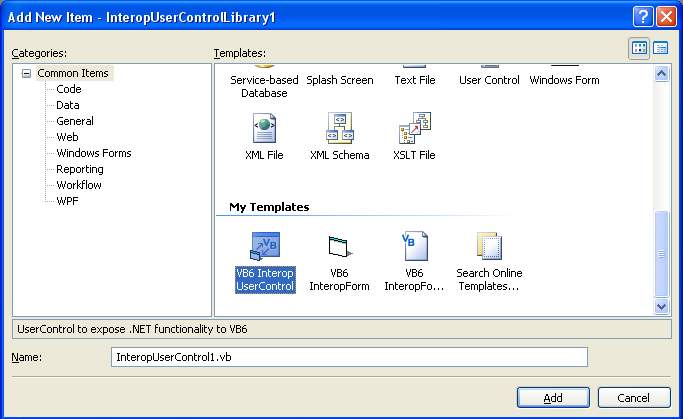The height and width of the screenshot is (419, 683).
Task: Close the Add New Item dialog
Action: [666, 17]
